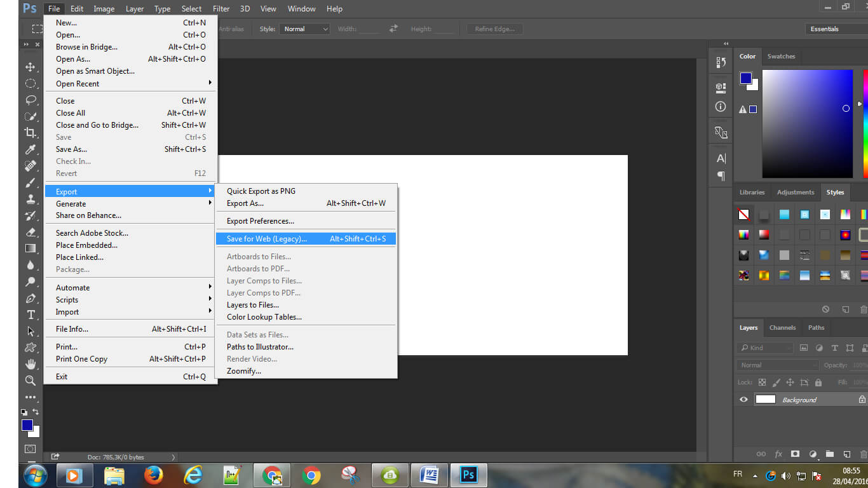
Task: Select the Background layer thumbnail
Action: coord(765,400)
